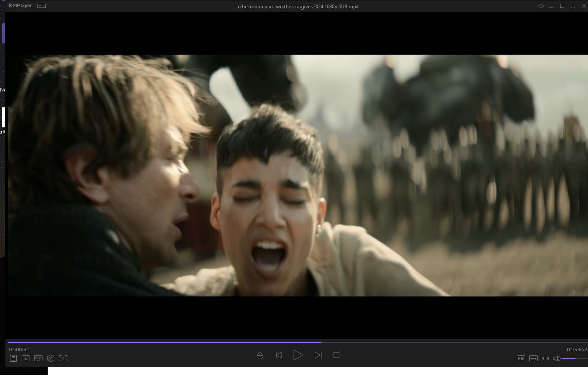Screen dimensions: 588x375
Task: Open the audio waveform equalizer icon
Action: point(546,358)
